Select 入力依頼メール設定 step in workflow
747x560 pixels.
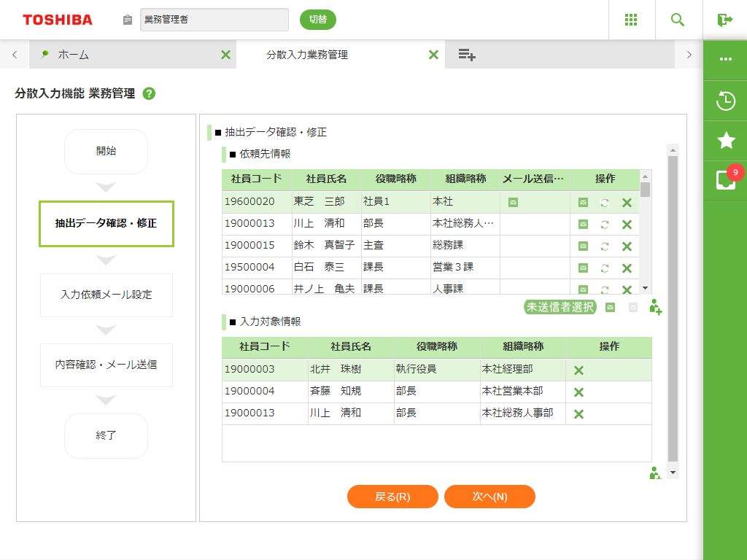(x=107, y=295)
